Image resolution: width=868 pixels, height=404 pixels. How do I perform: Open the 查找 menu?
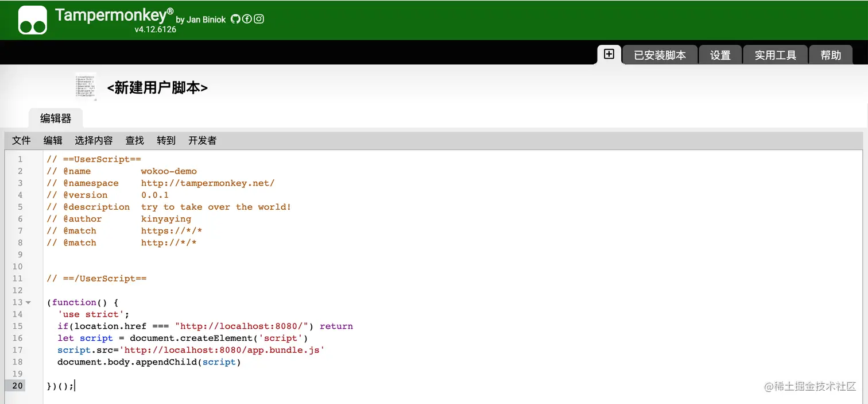click(135, 140)
